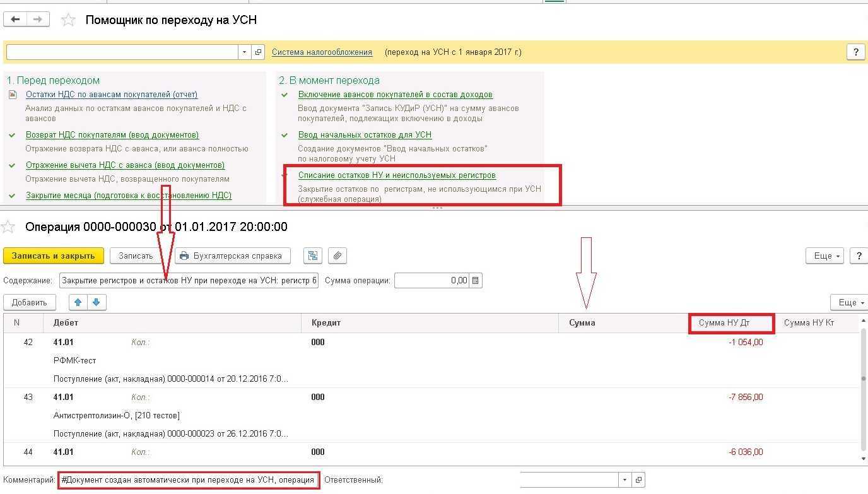Click the Сумма column header
868x494 pixels.
(x=624, y=322)
